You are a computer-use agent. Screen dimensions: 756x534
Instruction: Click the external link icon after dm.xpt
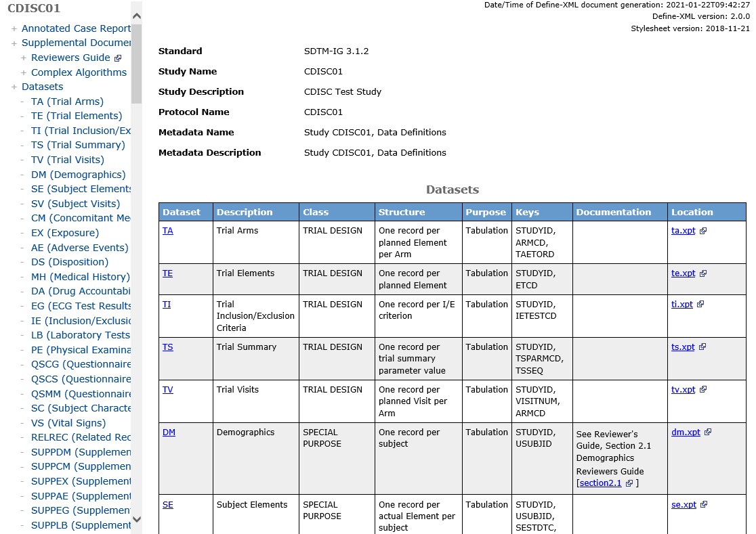(x=708, y=432)
